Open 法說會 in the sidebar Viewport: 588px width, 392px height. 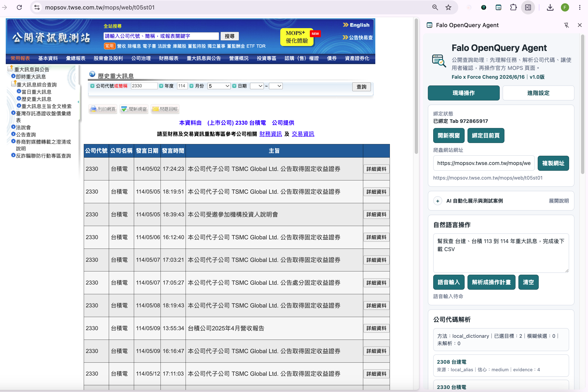click(x=23, y=128)
